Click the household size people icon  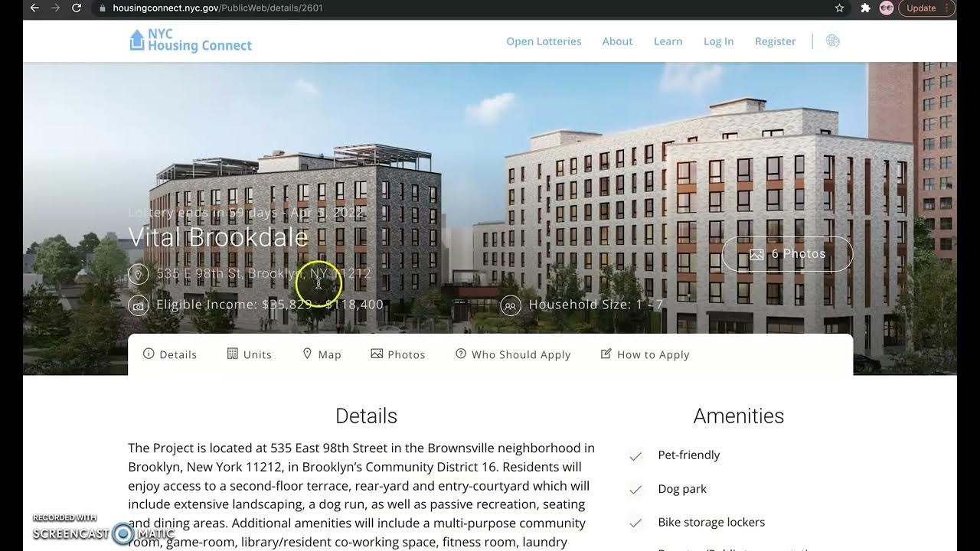pos(511,305)
